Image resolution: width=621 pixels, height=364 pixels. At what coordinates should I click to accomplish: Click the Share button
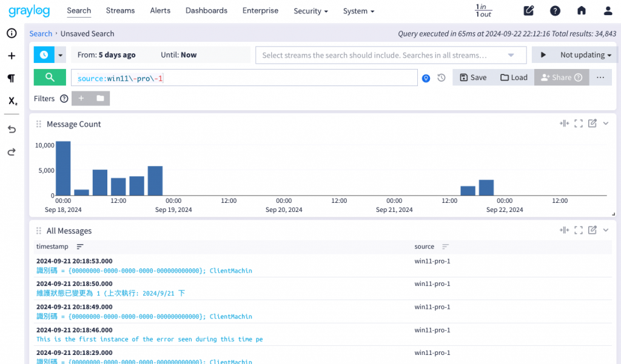click(x=562, y=78)
